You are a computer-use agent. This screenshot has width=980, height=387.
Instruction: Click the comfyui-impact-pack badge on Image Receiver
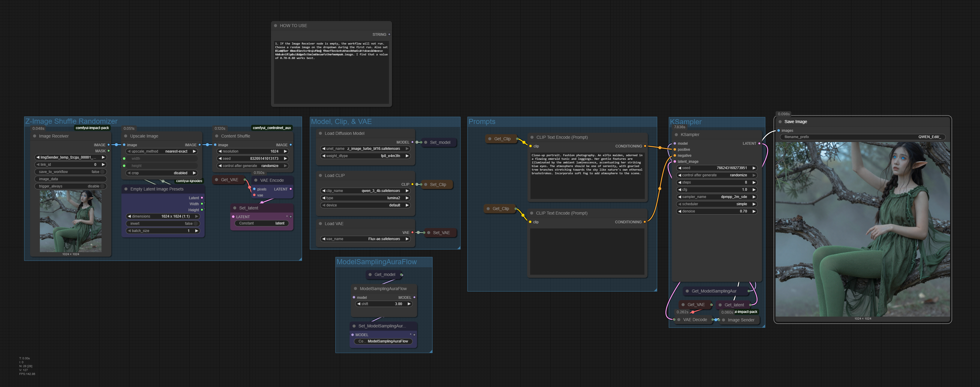pyautogui.click(x=92, y=128)
